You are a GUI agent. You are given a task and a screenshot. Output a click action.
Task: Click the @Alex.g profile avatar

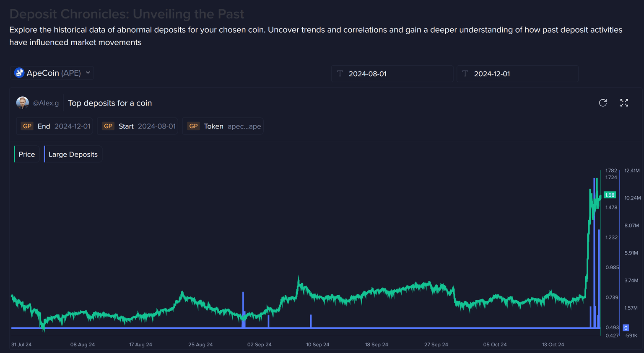23,103
